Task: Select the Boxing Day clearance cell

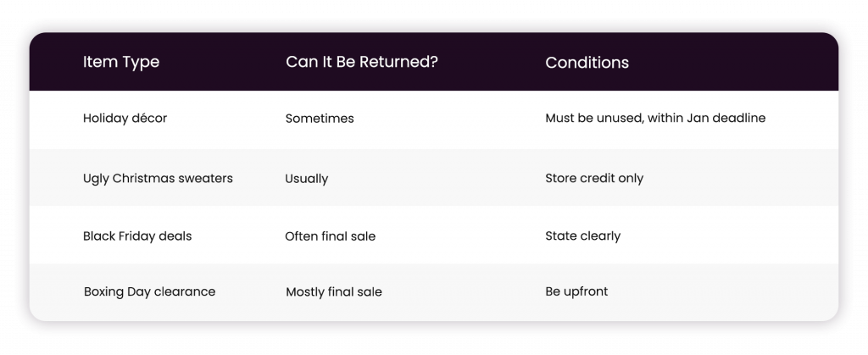Action: click(149, 291)
